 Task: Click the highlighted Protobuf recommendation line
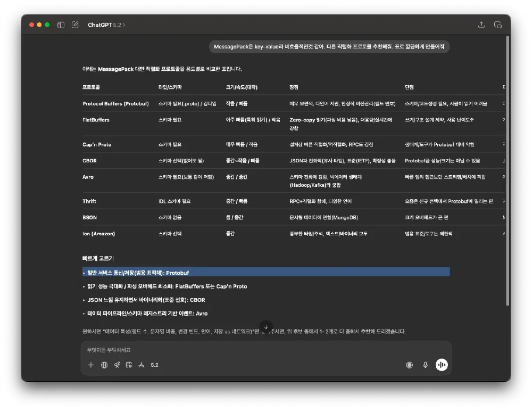coord(266,273)
